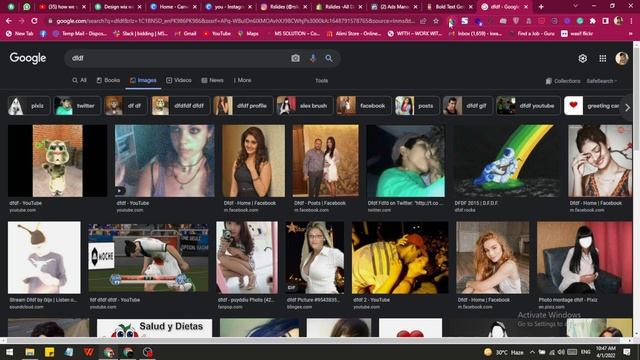The width and height of the screenshot is (640, 360).
Task: Select the 'dfdf youtube' suggestion chip
Action: point(528,106)
